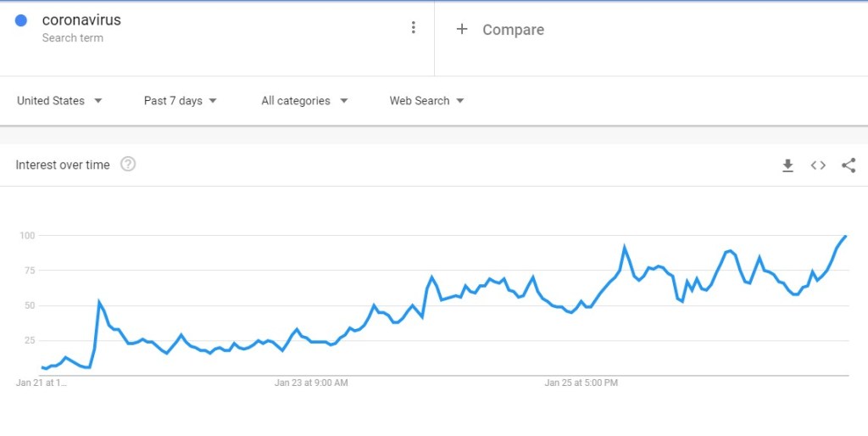The width and height of the screenshot is (868, 436).
Task: Click the Jan 23 at 9:00 AM axis label
Action: pyautogui.click(x=311, y=383)
